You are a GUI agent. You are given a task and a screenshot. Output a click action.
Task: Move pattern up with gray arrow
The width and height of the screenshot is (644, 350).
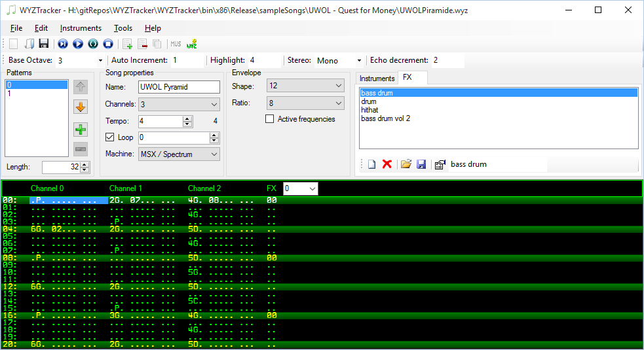click(x=81, y=86)
